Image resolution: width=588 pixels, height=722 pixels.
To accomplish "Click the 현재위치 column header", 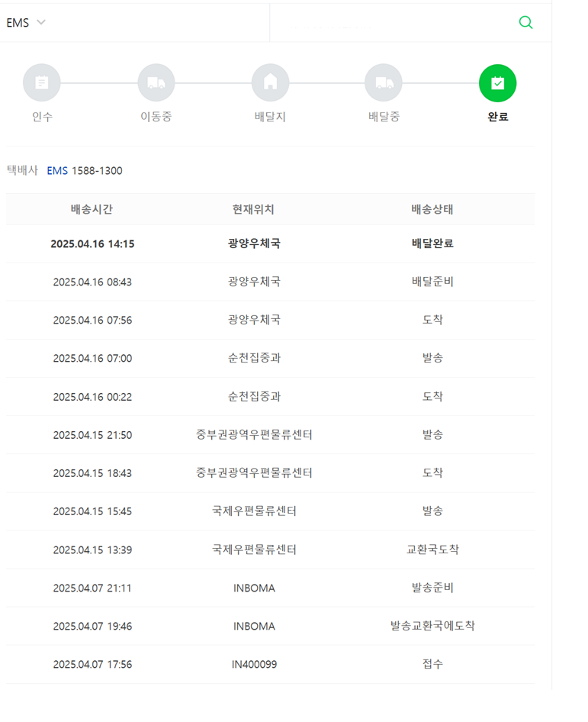I will pos(253,210).
